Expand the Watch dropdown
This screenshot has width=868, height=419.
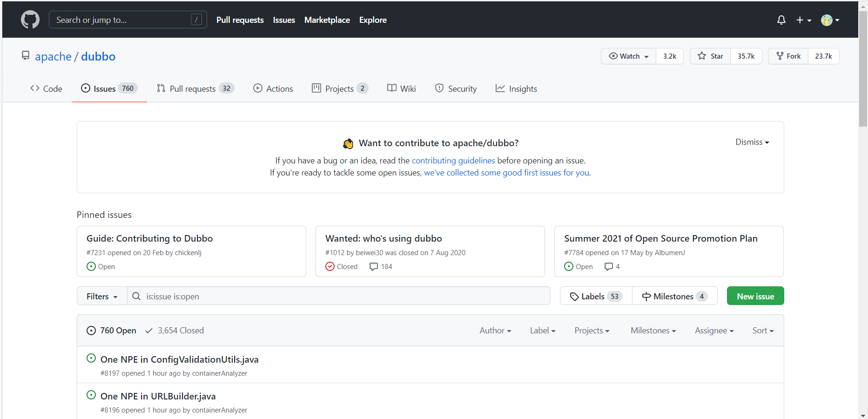point(629,56)
